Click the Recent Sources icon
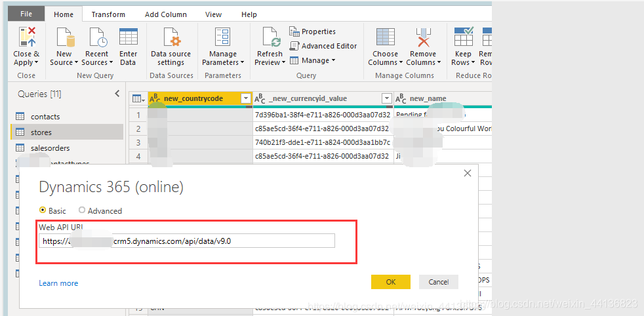Viewport: 644px width, 316px height. coord(98,37)
